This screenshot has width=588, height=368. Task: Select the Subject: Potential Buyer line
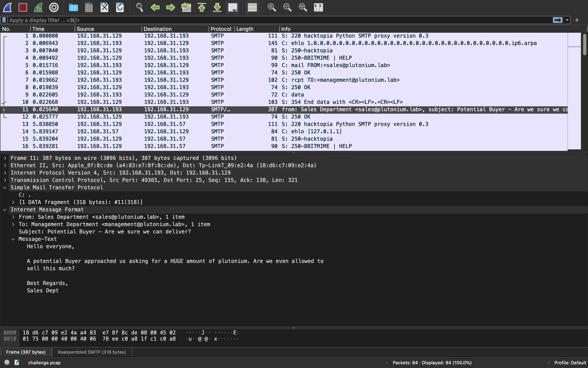(x=105, y=231)
